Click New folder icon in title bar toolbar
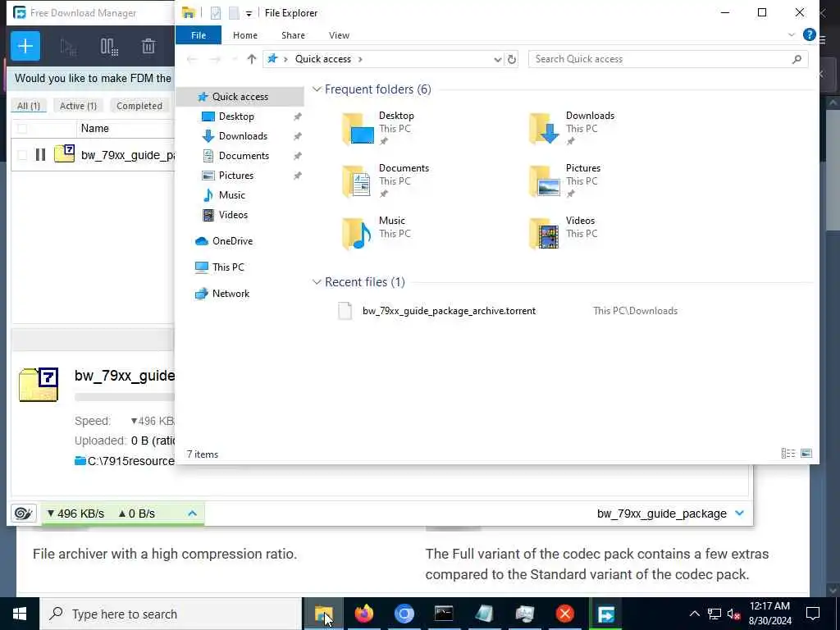Screen dimensions: 840x630 pyautogui.click(x=234, y=13)
